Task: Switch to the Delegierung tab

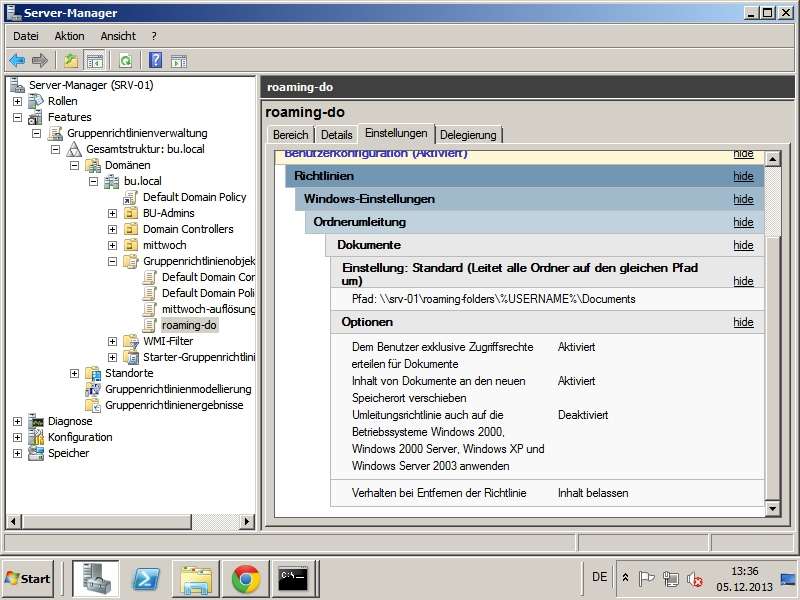Action: (x=469, y=135)
